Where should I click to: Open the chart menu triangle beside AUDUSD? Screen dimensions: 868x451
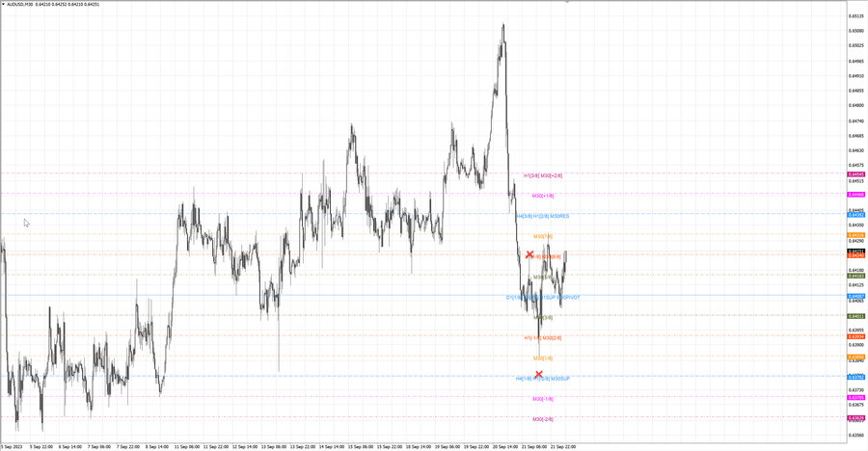coord(3,5)
